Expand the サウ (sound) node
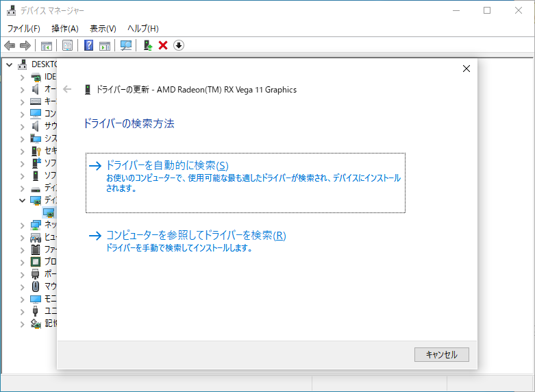This screenshot has width=535, height=392. coord(23,127)
